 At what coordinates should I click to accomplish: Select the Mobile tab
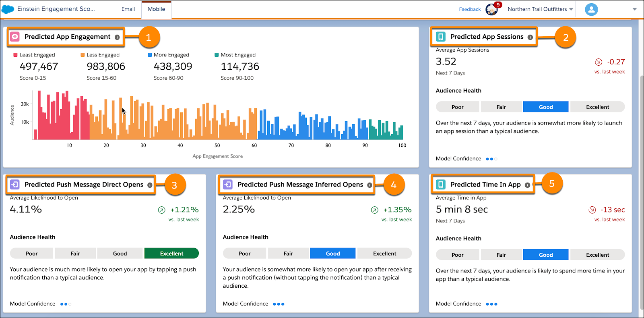pyautogui.click(x=157, y=9)
